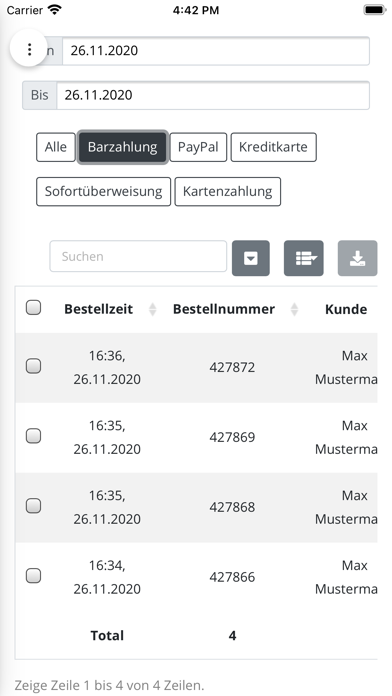Select the Kartenzahlung filter

[x=228, y=192]
